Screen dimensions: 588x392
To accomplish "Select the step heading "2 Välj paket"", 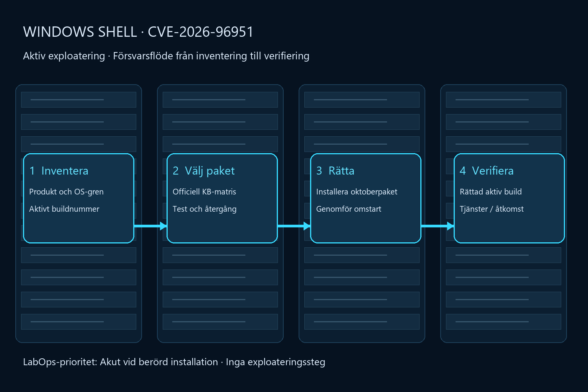I will (204, 171).
